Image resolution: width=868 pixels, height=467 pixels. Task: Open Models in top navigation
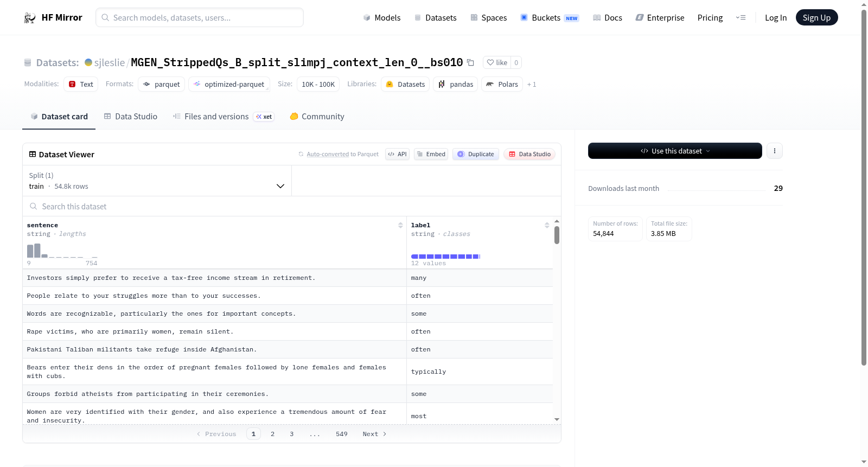click(x=382, y=18)
